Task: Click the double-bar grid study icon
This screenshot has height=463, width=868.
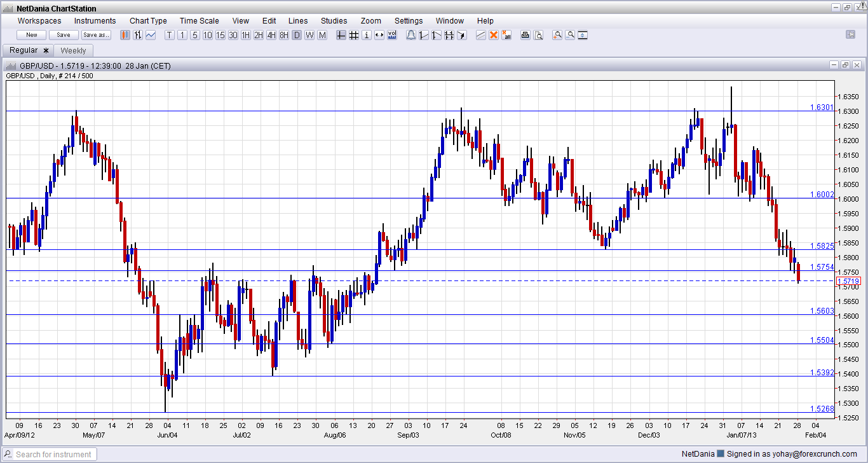Action: [x=449, y=35]
